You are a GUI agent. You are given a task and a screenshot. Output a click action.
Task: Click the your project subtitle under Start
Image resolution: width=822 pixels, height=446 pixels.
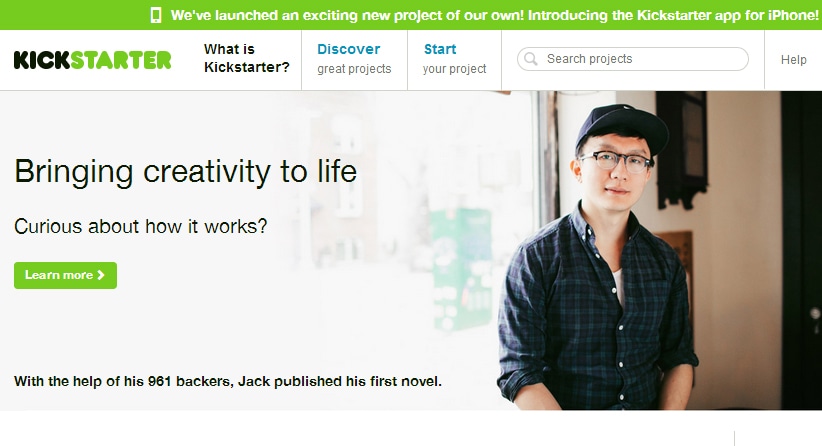pyautogui.click(x=454, y=69)
